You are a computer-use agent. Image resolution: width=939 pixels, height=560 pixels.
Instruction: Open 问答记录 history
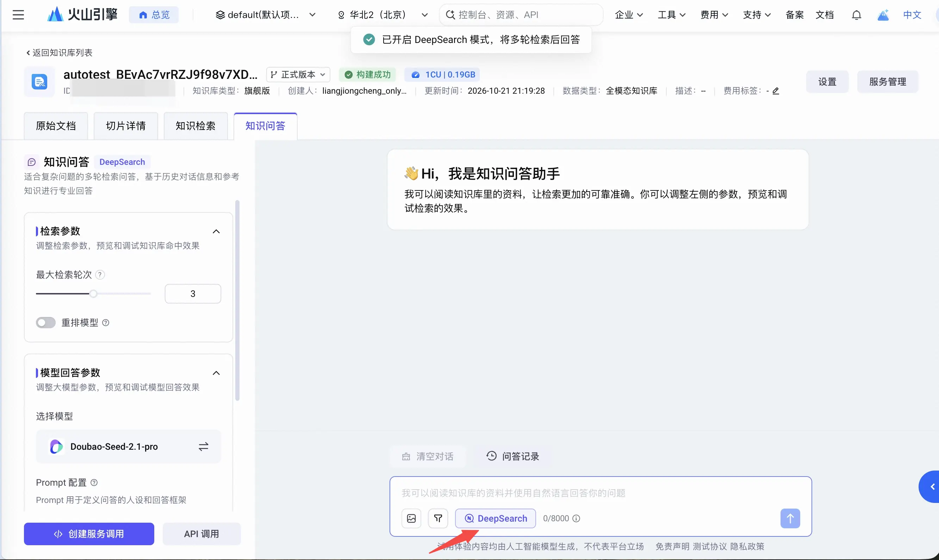[x=513, y=456]
